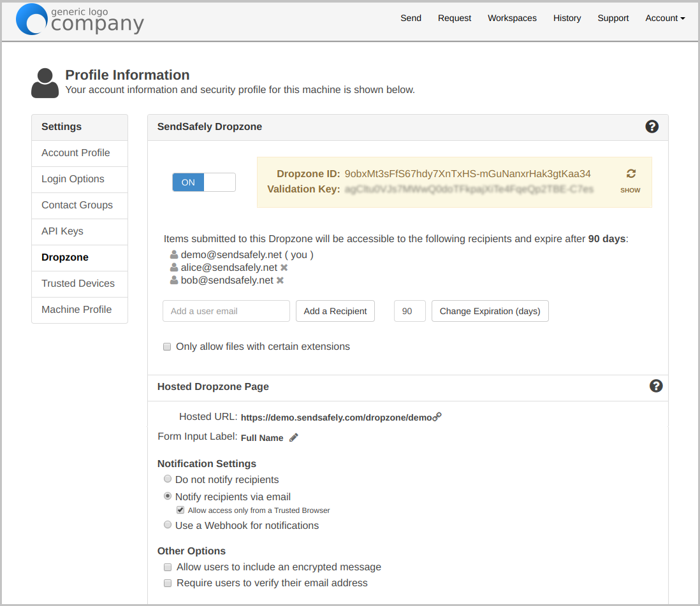The height and width of the screenshot is (606, 700).
Task: Open help for Hosted Dropzone Page section
Action: click(x=656, y=386)
